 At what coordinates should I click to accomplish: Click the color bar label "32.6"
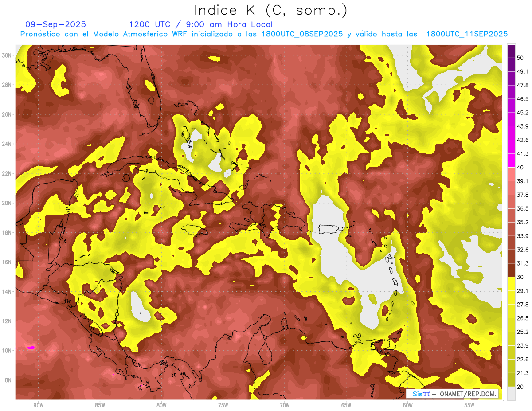pos(523,250)
